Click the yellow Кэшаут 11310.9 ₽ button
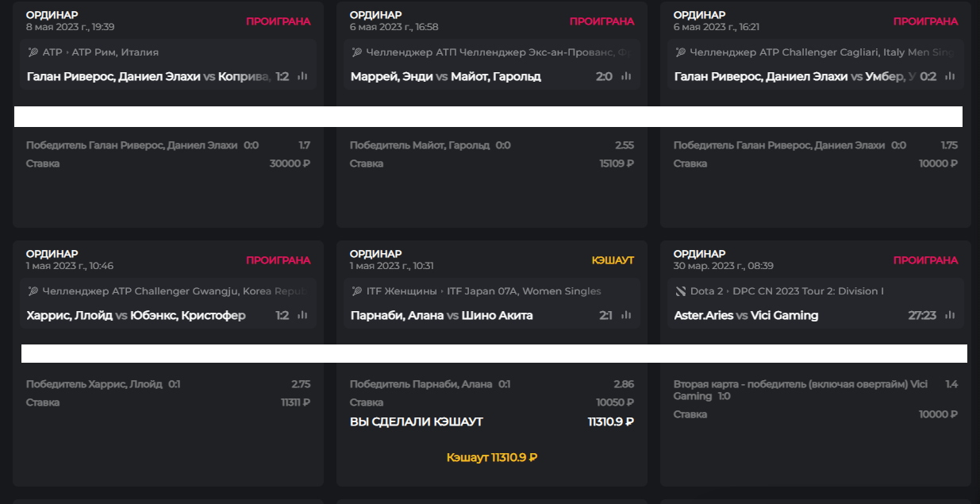This screenshot has height=504, width=980. 492,458
